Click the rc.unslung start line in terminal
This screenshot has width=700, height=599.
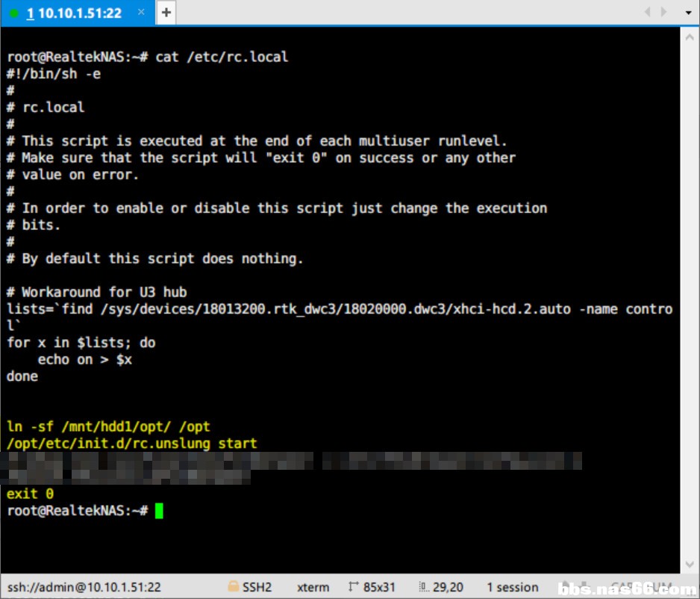click(131, 444)
